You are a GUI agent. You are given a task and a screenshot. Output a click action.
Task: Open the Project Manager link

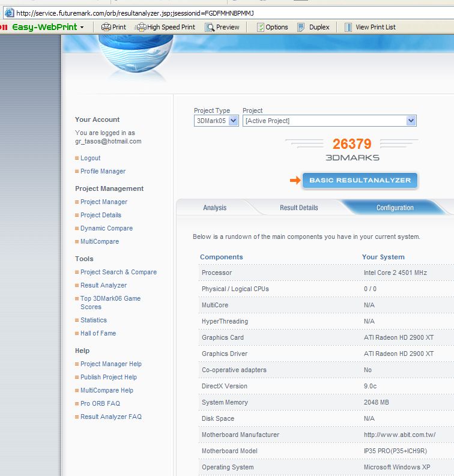104,202
